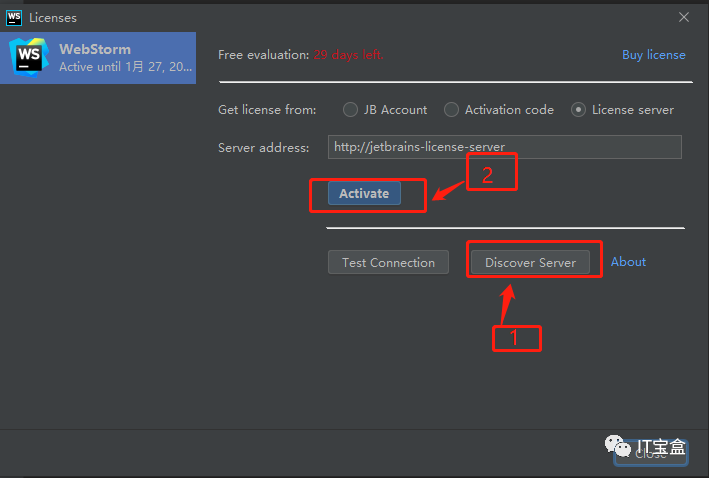This screenshot has height=478, width=709.
Task: Click the 'Active until 1月 27' status text
Action: (126, 67)
